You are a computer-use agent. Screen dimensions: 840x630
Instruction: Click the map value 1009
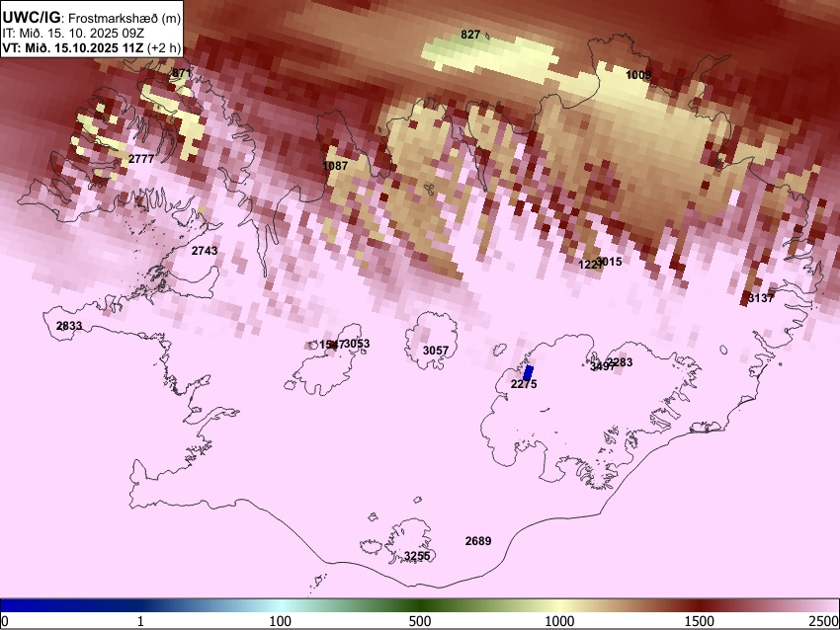tap(638, 75)
